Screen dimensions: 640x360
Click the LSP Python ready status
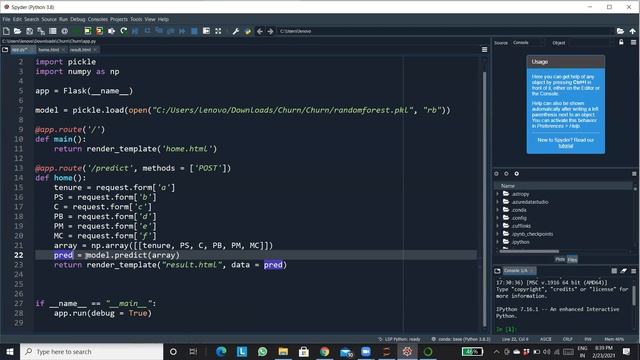click(399, 339)
